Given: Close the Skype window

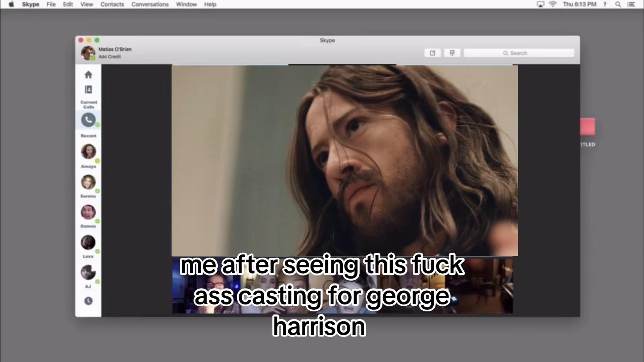Looking at the screenshot, I should 81,40.
